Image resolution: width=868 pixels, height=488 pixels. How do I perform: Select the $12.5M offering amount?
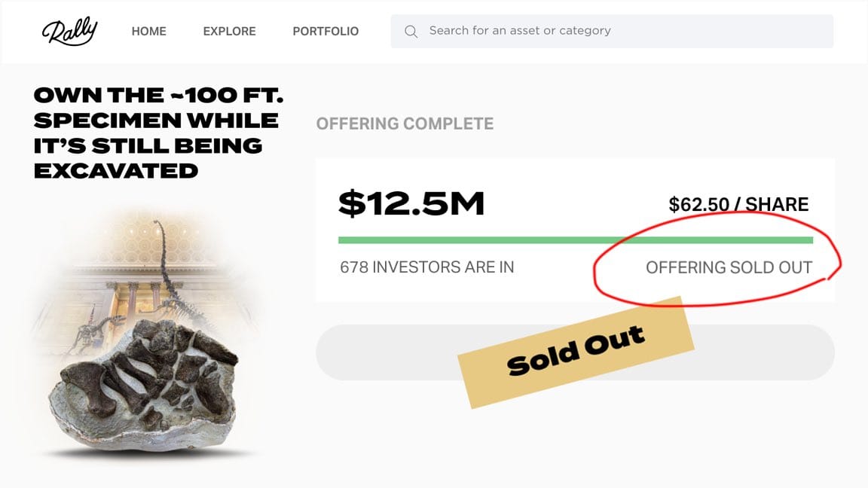tap(411, 203)
